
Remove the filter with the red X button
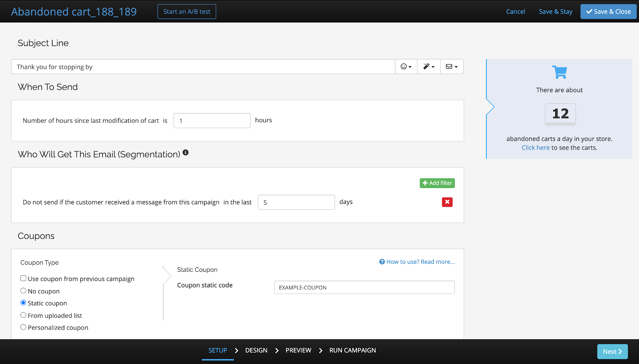click(447, 202)
